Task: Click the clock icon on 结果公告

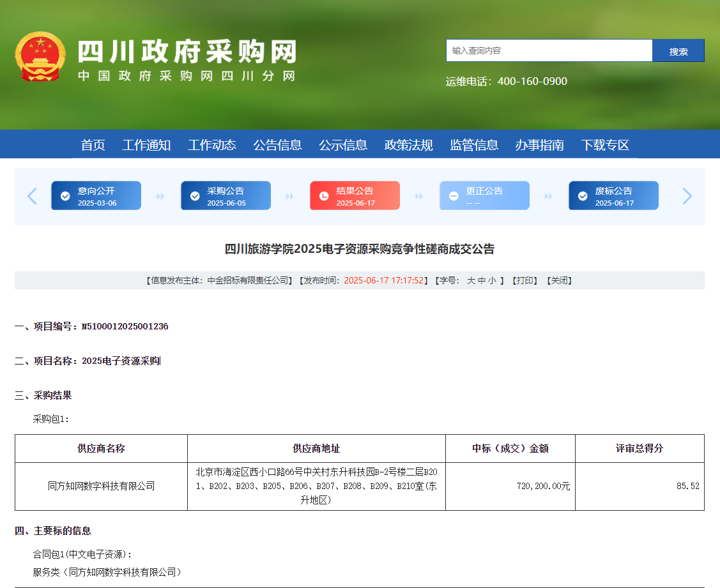Action: (x=324, y=196)
